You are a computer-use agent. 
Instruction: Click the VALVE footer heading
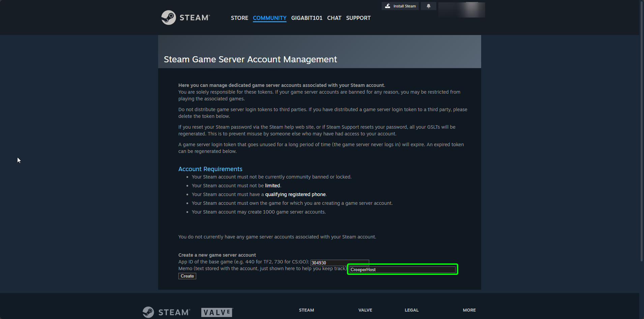pyautogui.click(x=365, y=310)
